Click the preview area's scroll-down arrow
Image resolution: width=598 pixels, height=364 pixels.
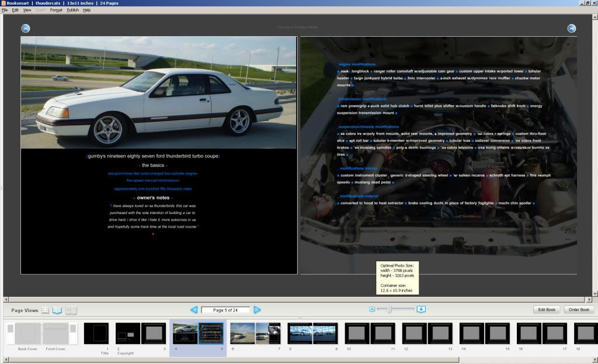tap(595, 294)
